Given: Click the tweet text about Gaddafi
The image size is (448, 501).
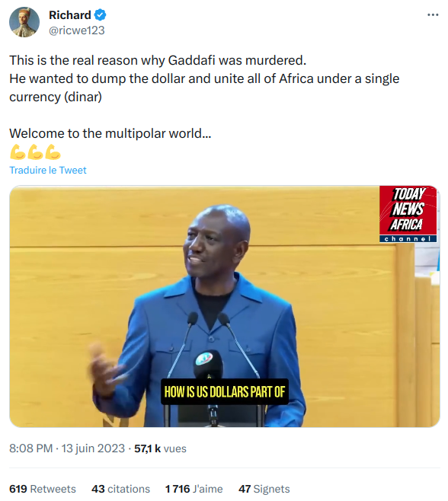Looking at the screenshot, I should click(204, 78).
